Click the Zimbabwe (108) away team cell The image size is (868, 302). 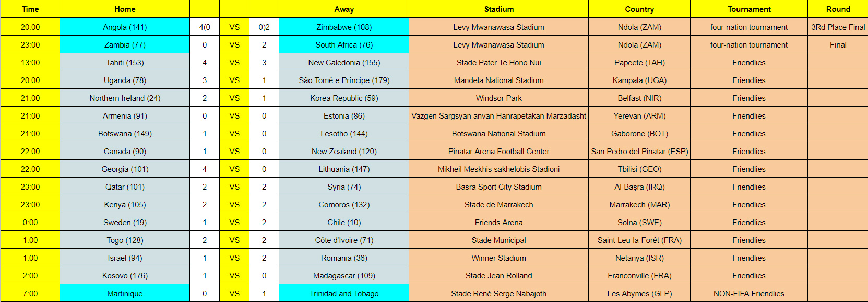click(344, 27)
